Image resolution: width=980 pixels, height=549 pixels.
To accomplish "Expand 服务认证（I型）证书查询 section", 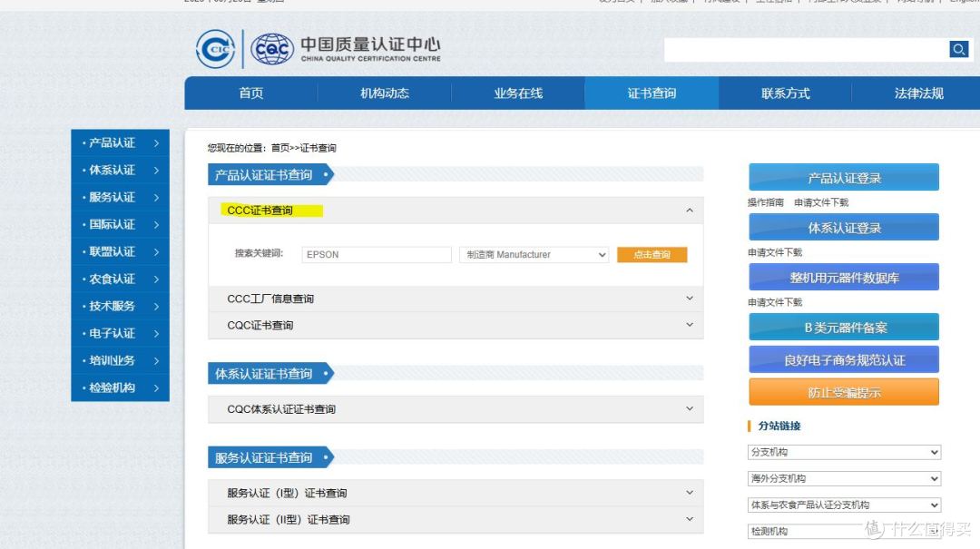I will tap(690, 492).
